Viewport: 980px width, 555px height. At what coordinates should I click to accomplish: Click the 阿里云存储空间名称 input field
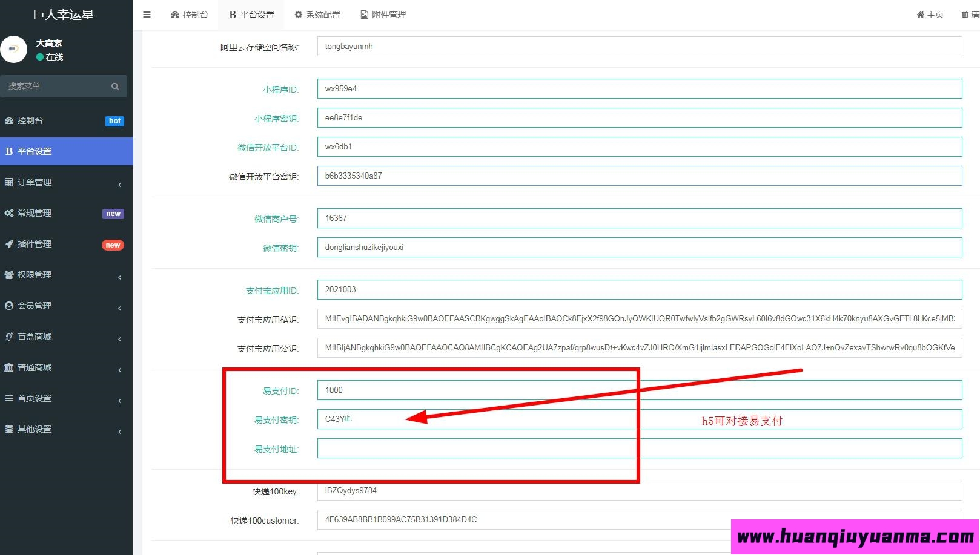click(x=640, y=47)
